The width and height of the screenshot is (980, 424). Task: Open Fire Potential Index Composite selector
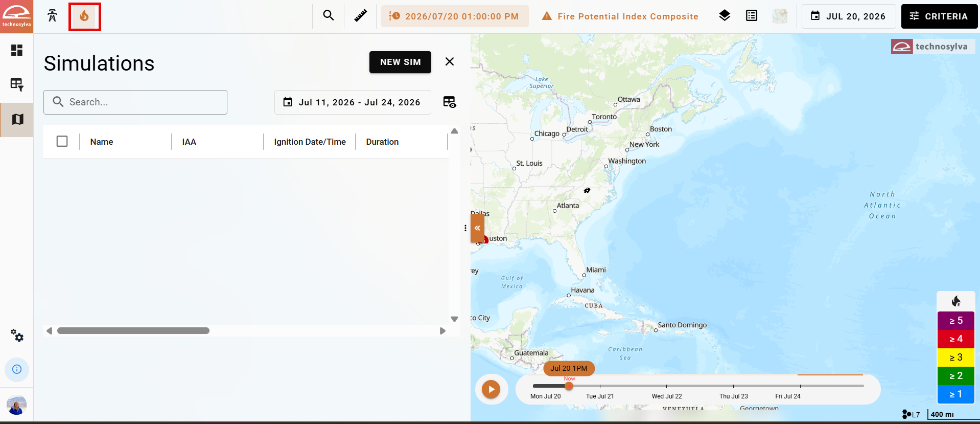click(x=620, y=16)
